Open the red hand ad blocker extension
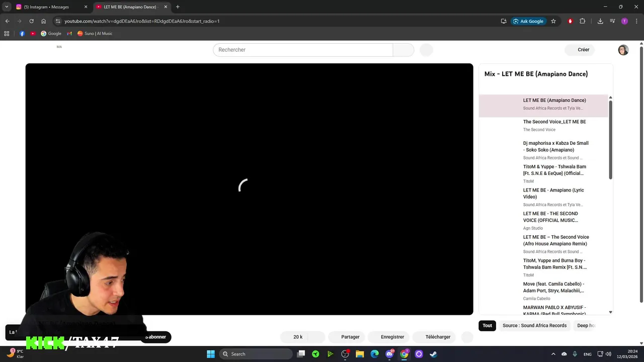Viewport: 644px width, 362px height. pos(570,21)
